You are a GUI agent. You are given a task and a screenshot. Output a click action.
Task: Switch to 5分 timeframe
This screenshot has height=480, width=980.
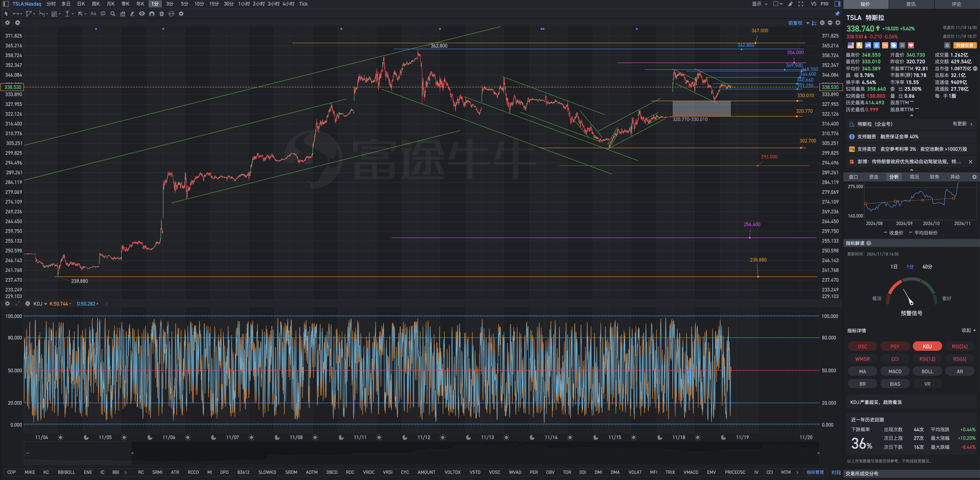click(184, 4)
